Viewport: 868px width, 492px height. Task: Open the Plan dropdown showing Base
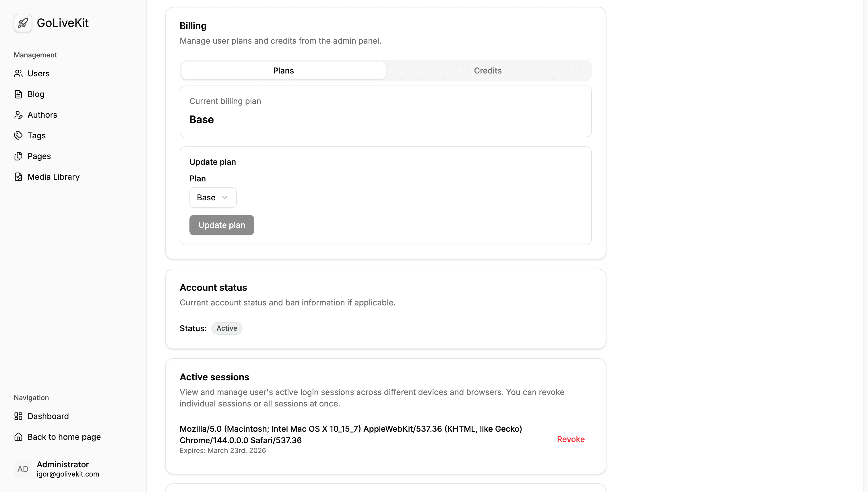pyautogui.click(x=212, y=197)
